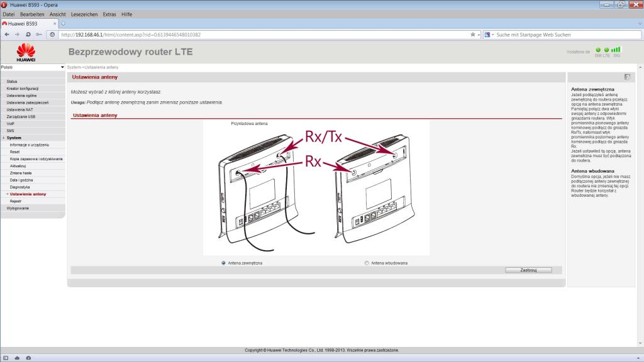Toggle the panel icon in status bar

(6, 358)
